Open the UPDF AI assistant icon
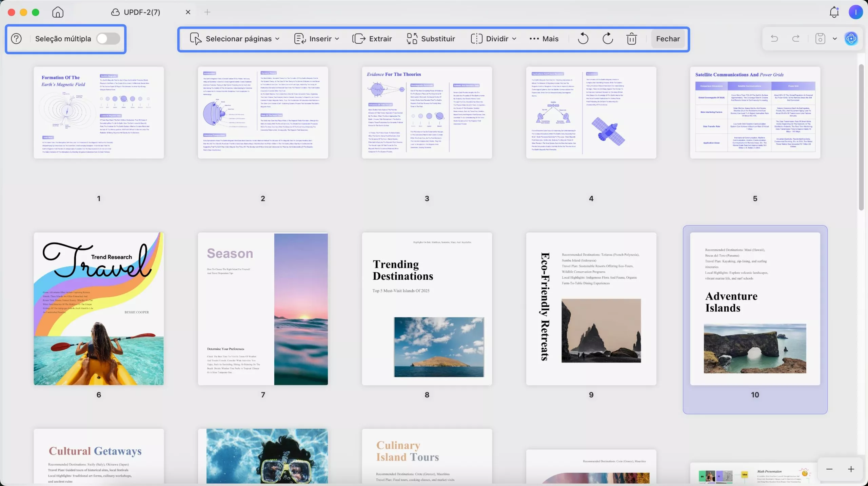The image size is (868, 486). coord(851,39)
